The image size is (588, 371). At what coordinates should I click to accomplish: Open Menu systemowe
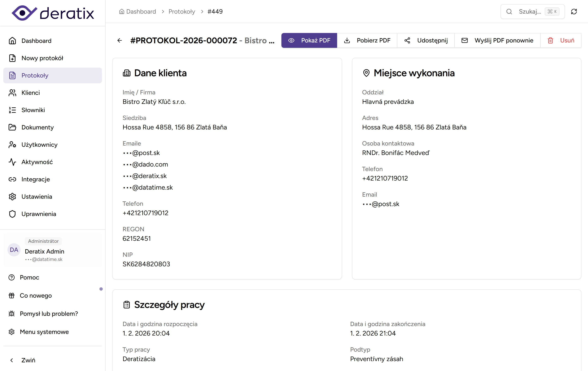[44, 332]
